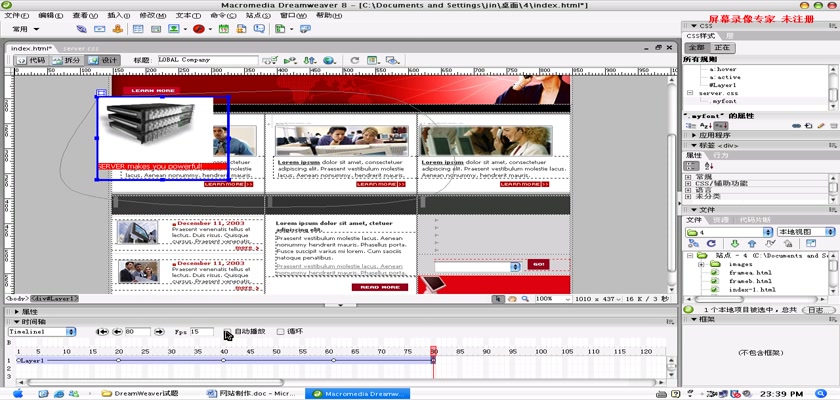Select the arrow Select tool in the status bar
The height and width of the screenshot is (400, 840).
[x=499, y=299]
